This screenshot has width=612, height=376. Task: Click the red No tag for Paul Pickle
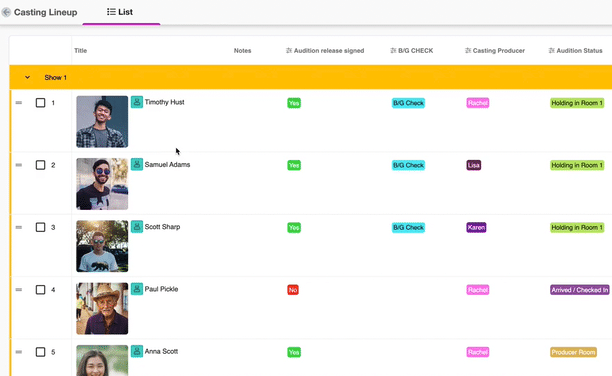293,290
